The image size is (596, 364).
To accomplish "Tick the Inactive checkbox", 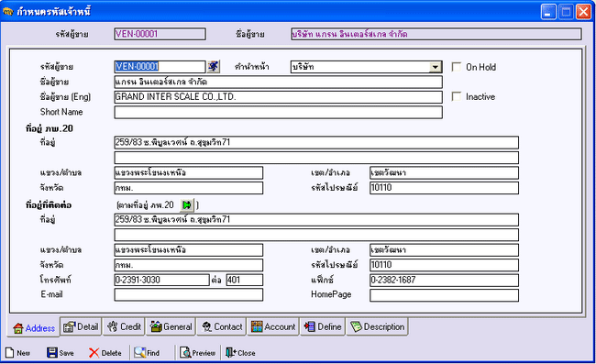I will pyautogui.click(x=457, y=96).
